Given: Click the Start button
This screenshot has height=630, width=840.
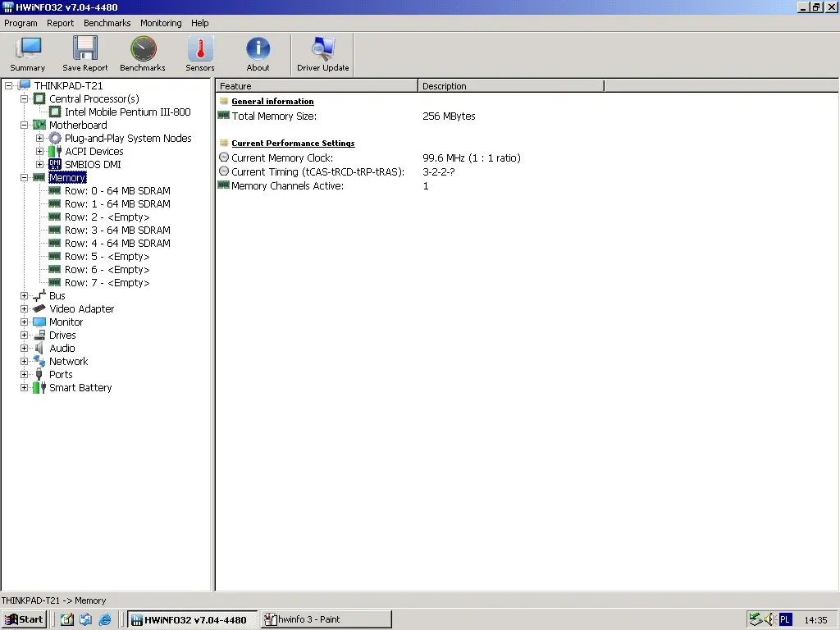Looking at the screenshot, I should point(24,619).
